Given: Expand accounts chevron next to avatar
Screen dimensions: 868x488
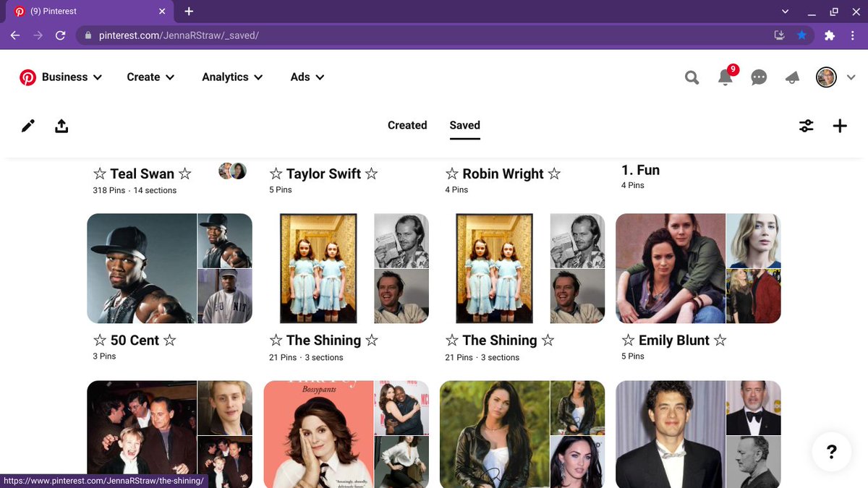Looking at the screenshot, I should [851, 77].
